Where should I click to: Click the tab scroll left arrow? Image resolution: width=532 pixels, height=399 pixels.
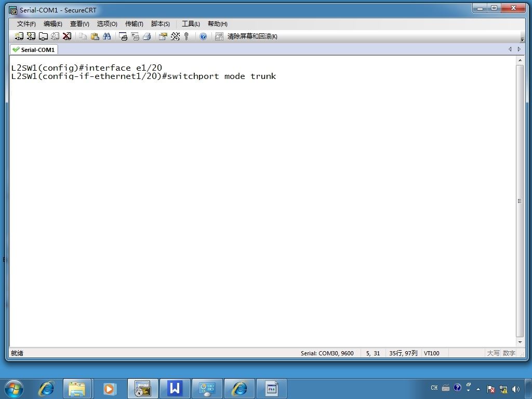click(510, 49)
